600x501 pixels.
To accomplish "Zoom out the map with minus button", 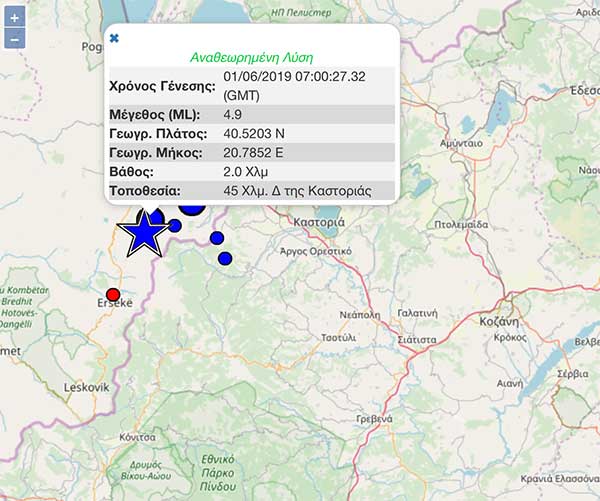I will coord(15,39).
